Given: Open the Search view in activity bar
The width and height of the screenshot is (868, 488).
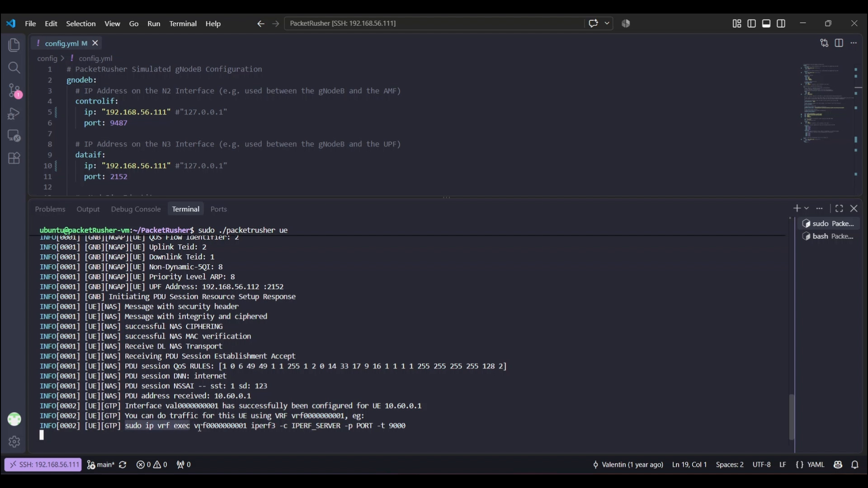Looking at the screenshot, I should point(14,68).
